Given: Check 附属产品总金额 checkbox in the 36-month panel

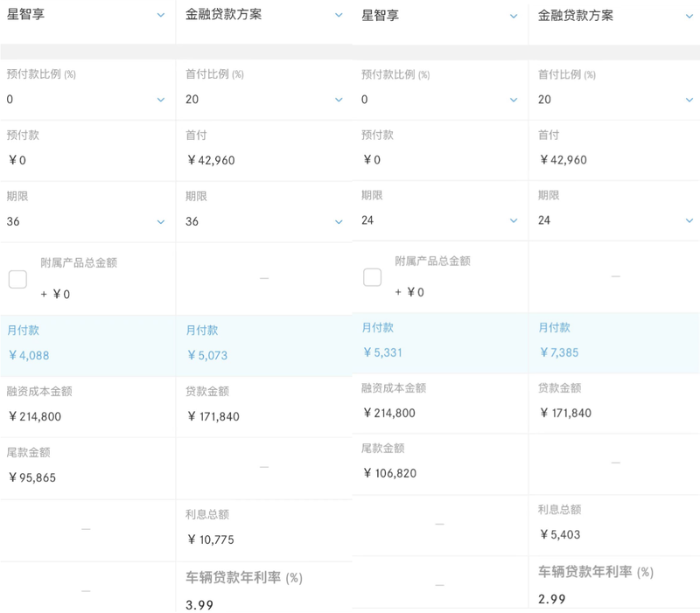Looking at the screenshot, I should tap(17, 279).
